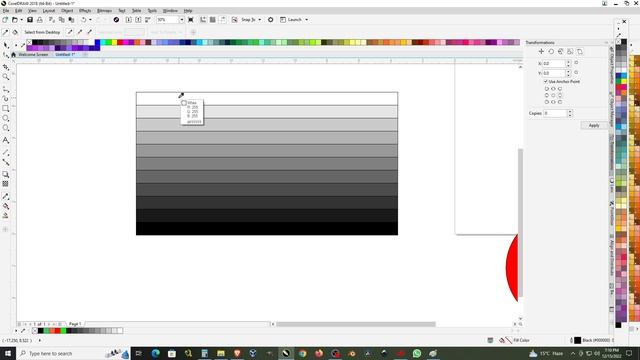The height and width of the screenshot is (360, 640).
Task: Click Rotate tab icon in Transformations
Action: coord(551,51)
